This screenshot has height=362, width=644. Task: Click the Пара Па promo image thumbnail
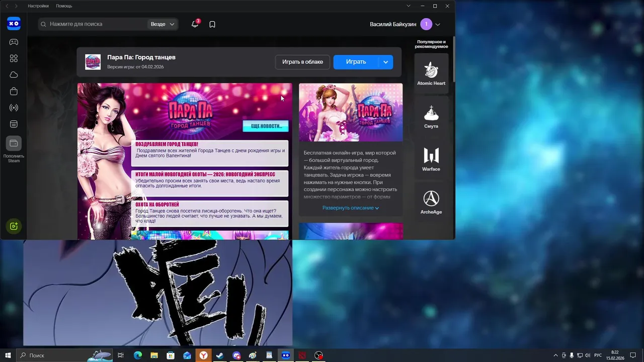pos(351,112)
